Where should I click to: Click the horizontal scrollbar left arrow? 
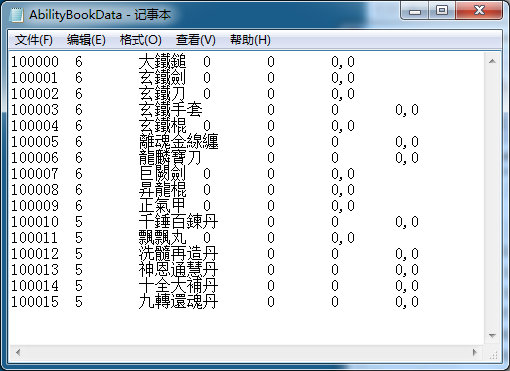pyautogui.click(x=18, y=352)
